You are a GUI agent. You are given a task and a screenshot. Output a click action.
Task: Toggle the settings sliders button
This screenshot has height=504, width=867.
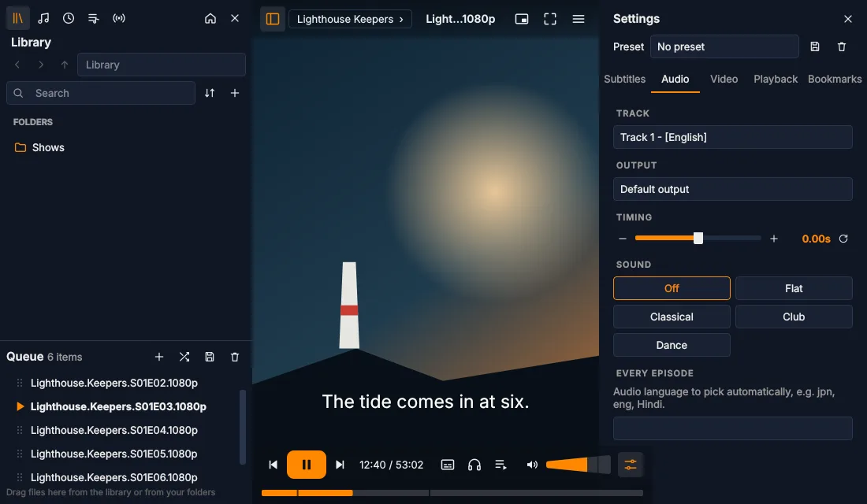tap(631, 465)
